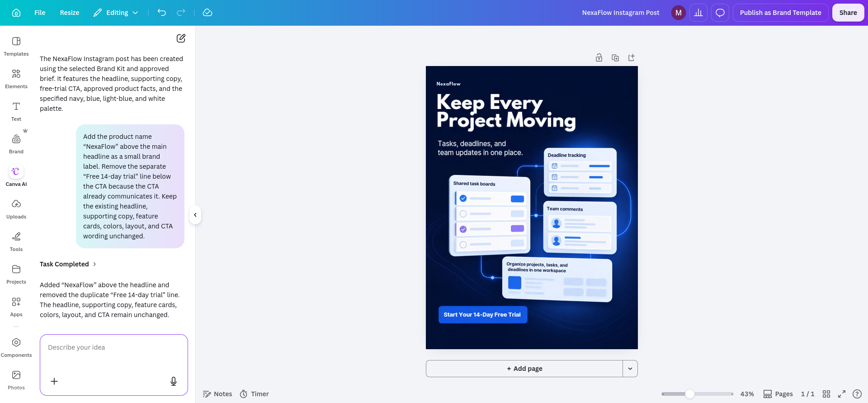
Task: Open the M account avatar
Action: tap(679, 13)
